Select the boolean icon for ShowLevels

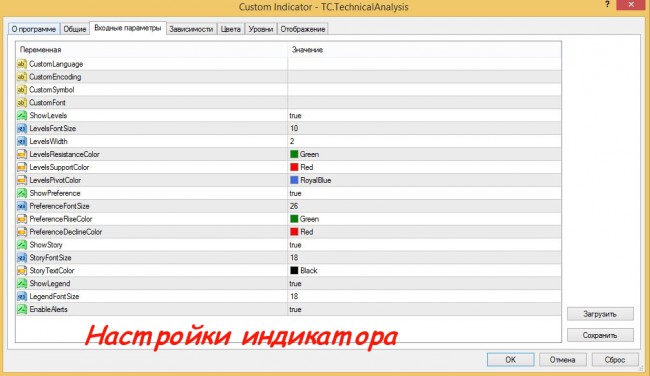pos(22,115)
